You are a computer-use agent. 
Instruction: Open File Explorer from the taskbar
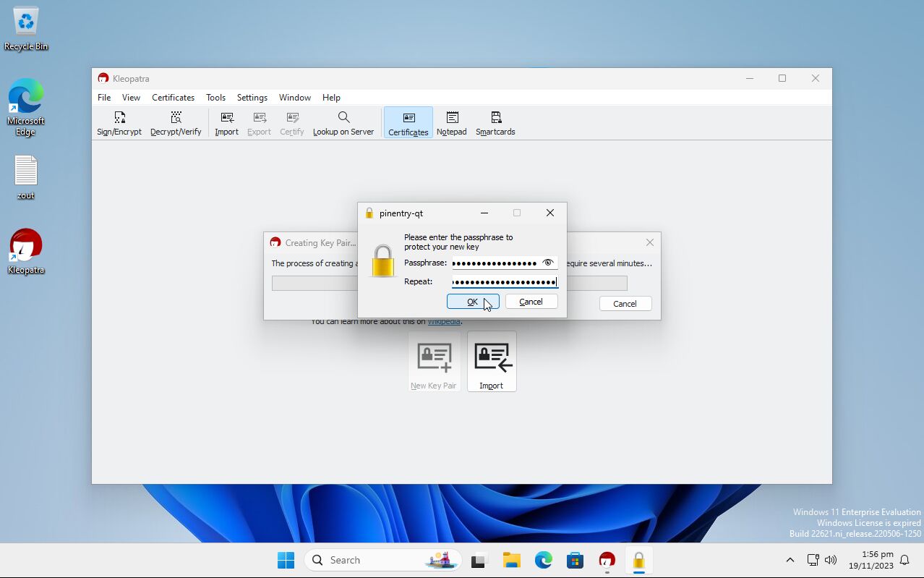click(x=512, y=560)
